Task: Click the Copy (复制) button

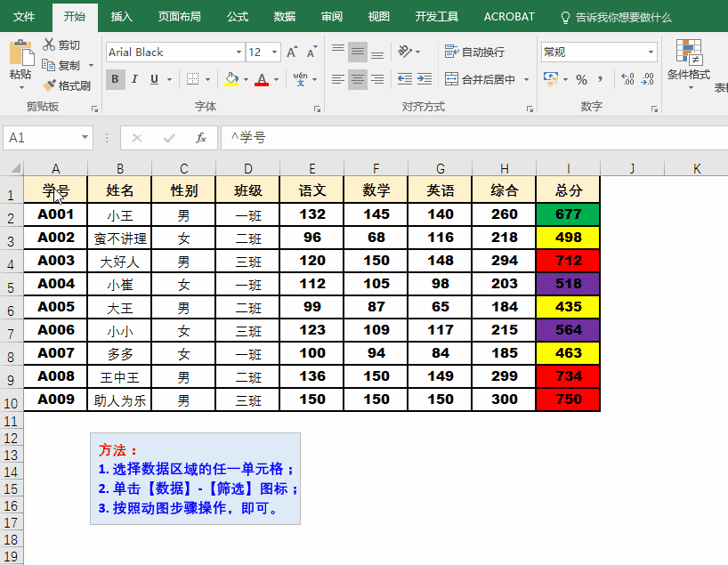Action: [x=62, y=66]
